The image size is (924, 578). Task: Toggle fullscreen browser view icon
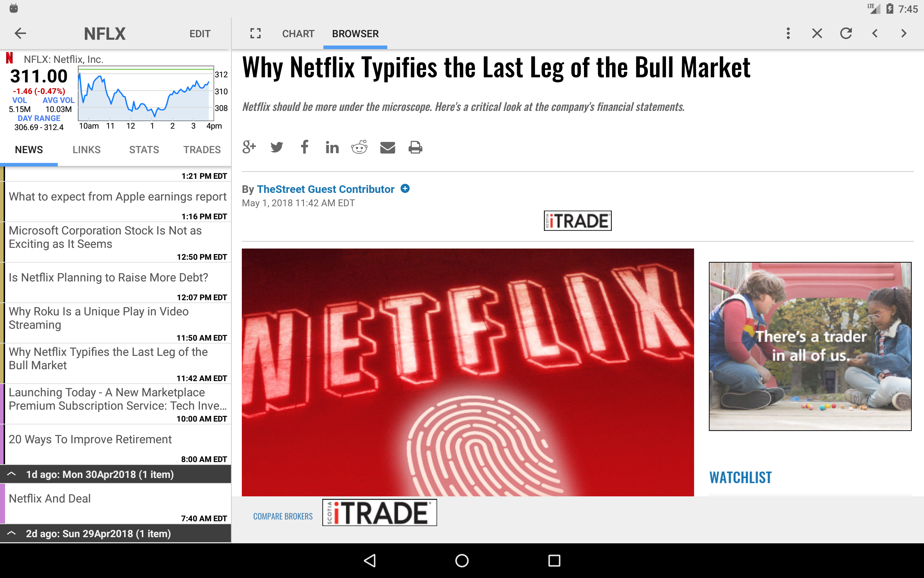click(256, 33)
